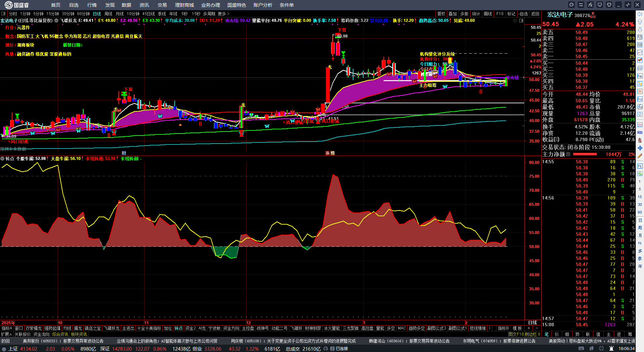The image size is (644, 352).
Task: Open the skin shirt icon in title bar
Action: [609, 5]
